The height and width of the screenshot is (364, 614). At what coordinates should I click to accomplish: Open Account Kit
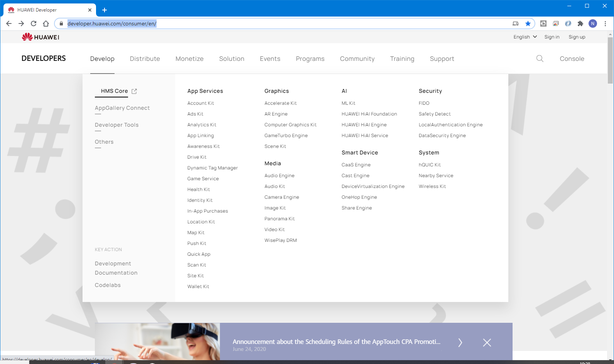pos(201,103)
